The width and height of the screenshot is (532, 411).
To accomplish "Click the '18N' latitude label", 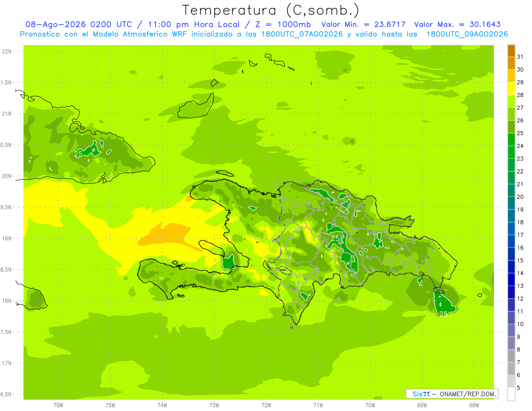I will click(x=8, y=301).
